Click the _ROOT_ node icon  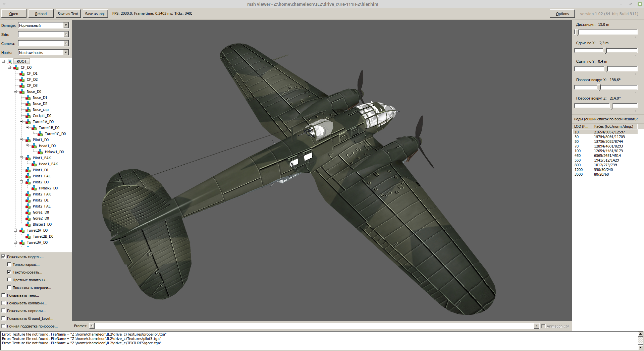(x=10, y=61)
